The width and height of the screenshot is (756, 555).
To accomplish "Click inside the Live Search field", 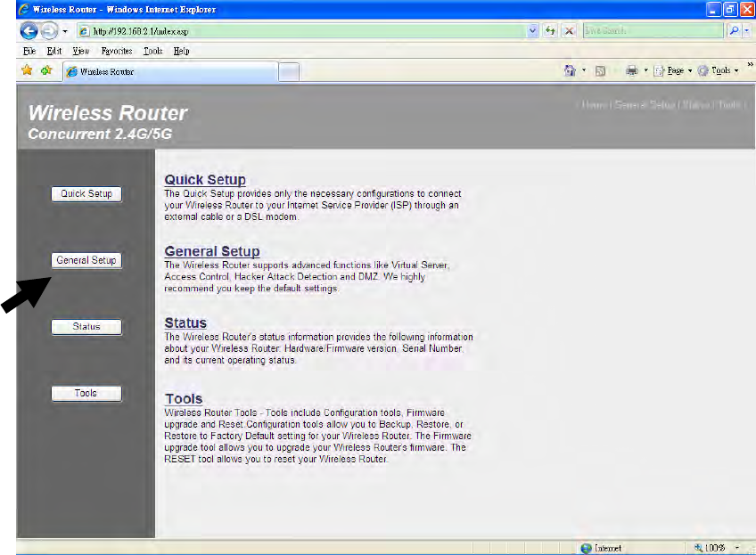I will (x=653, y=31).
